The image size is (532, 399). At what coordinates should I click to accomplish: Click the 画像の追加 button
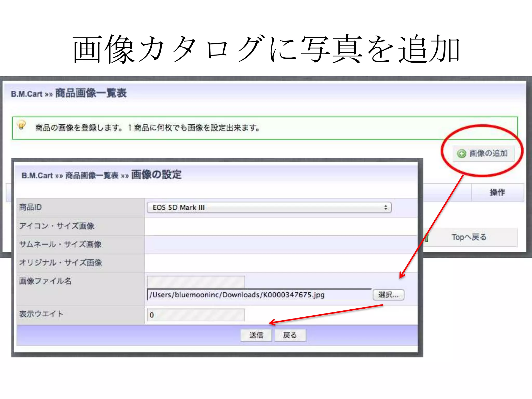click(x=483, y=154)
